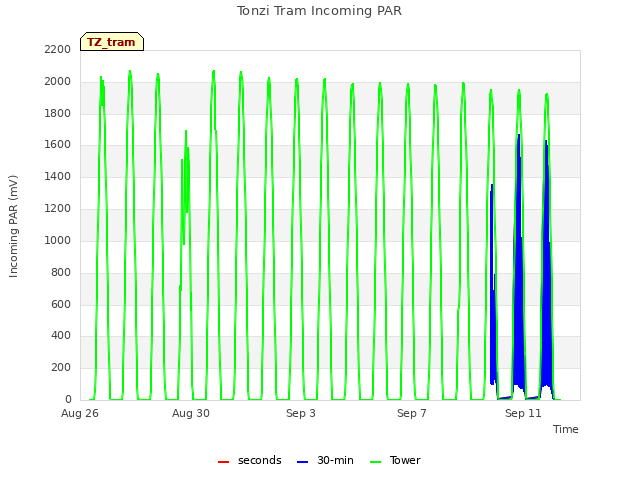Click the 1000 y-axis tick label
The width and height of the screenshot is (640, 480).
click(58, 240)
